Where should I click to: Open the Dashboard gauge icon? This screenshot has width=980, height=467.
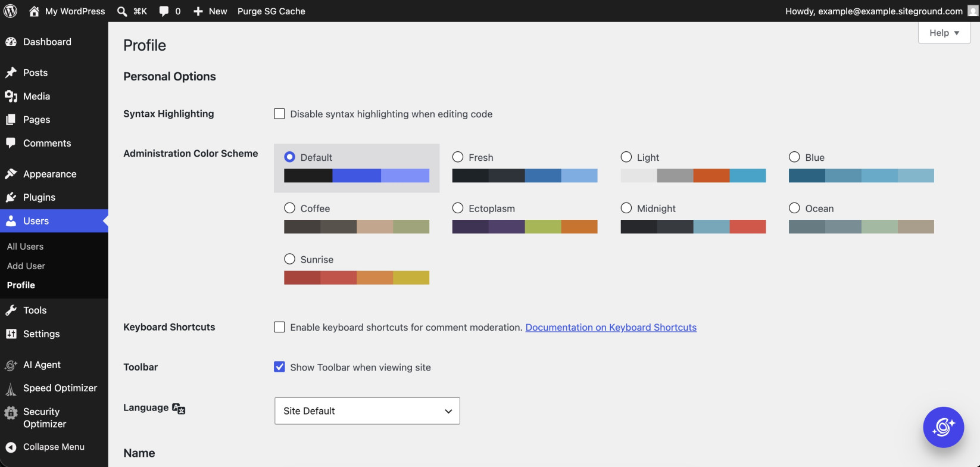11,42
